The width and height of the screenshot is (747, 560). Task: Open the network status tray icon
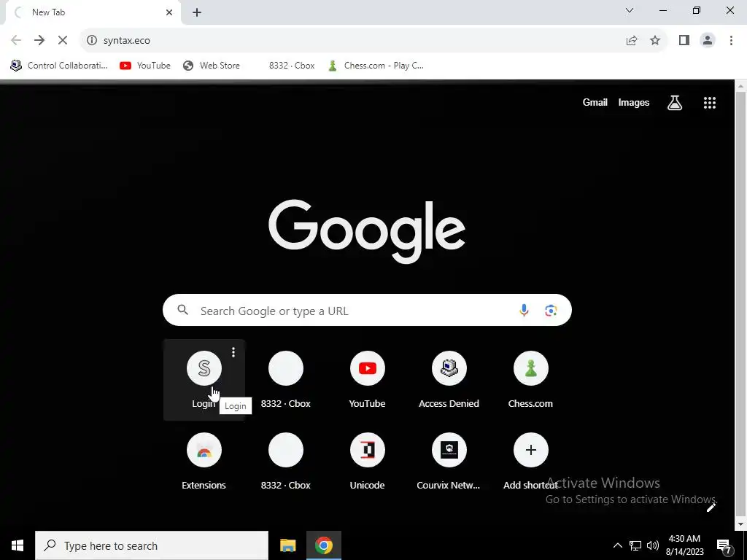point(635,545)
